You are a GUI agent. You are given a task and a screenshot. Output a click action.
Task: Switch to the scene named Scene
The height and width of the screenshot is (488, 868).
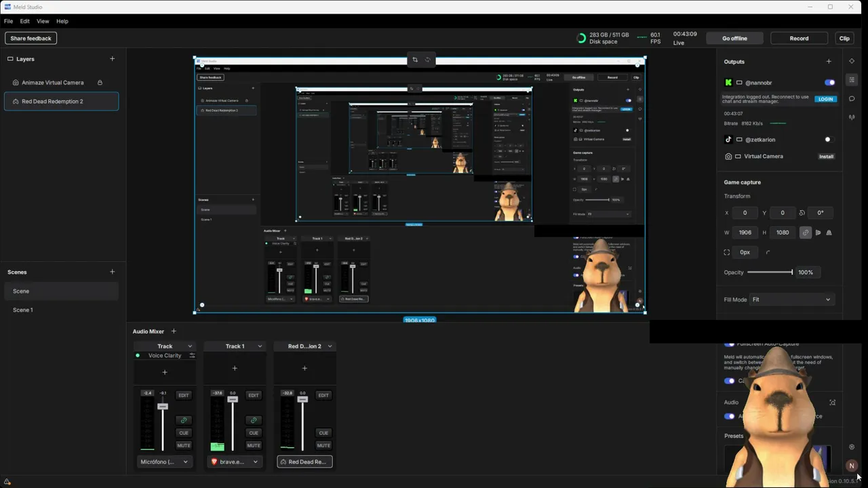[x=61, y=291]
